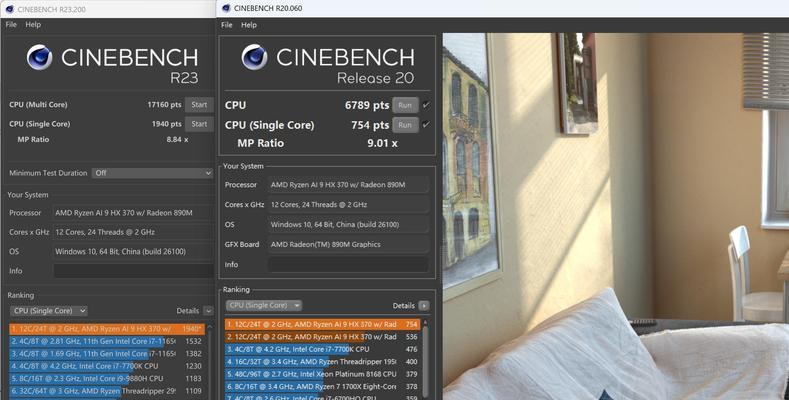Click the R20 OS field value
The width and height of the screenshot is (789, 400).
tap(348, 224)
